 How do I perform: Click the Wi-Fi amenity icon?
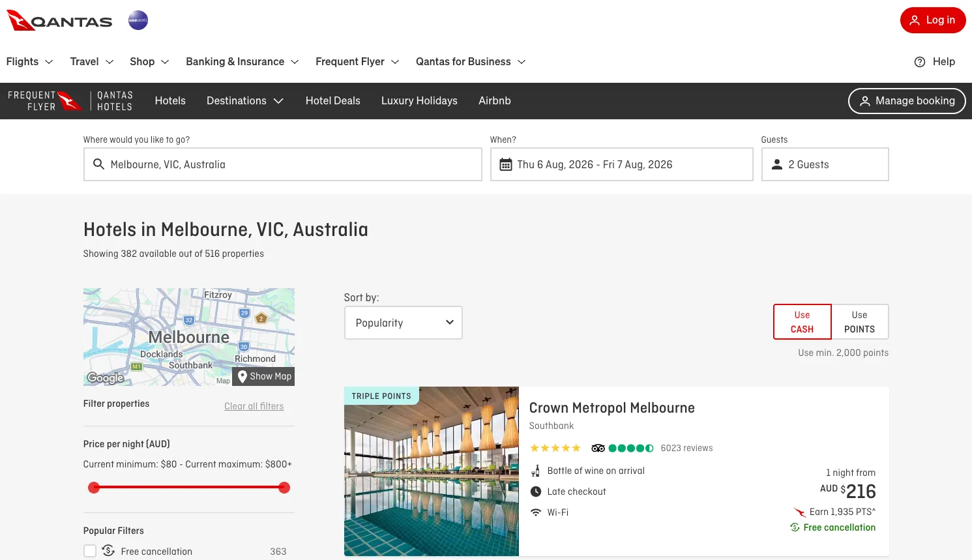coord(536,512)
